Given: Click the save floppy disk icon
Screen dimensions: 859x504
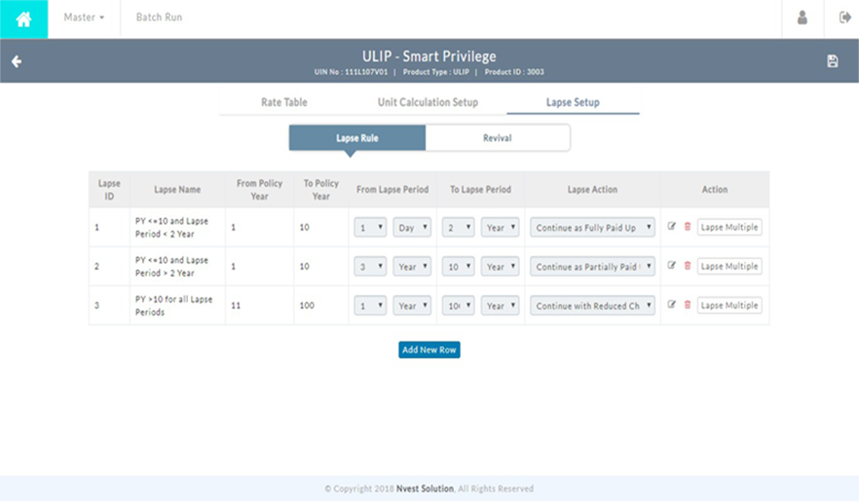Looking at the screenshot, I should click(x=833, y=61).
